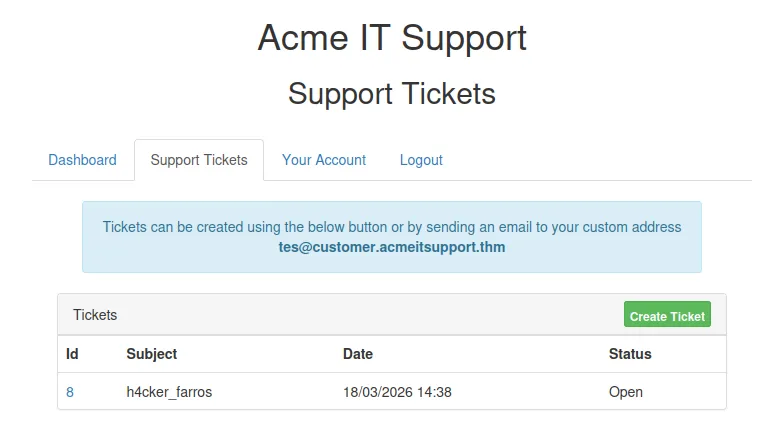Click empty panel header space left of Create Ticket

click(x=400, y=315)
